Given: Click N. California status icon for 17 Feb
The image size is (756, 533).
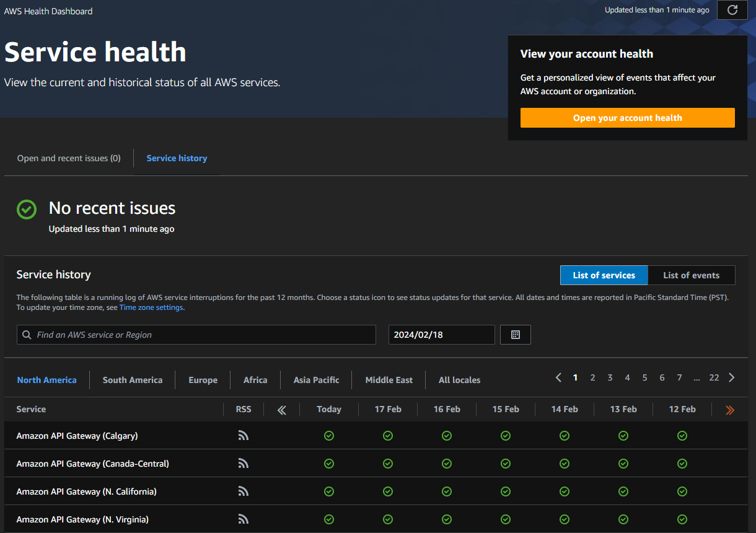Looking at the screenshot, I should coord(388,491).
